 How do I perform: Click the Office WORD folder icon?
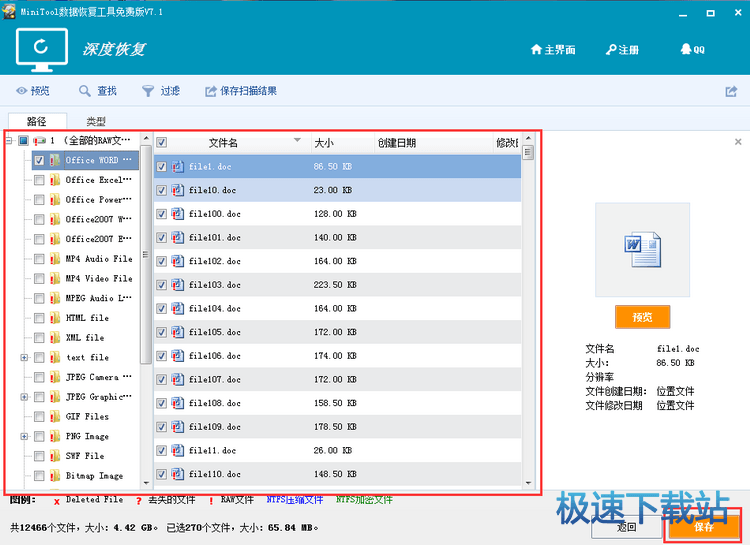[55, 160]
